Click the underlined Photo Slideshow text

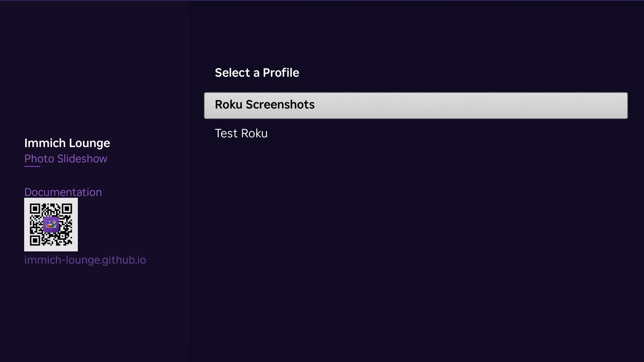66,159
